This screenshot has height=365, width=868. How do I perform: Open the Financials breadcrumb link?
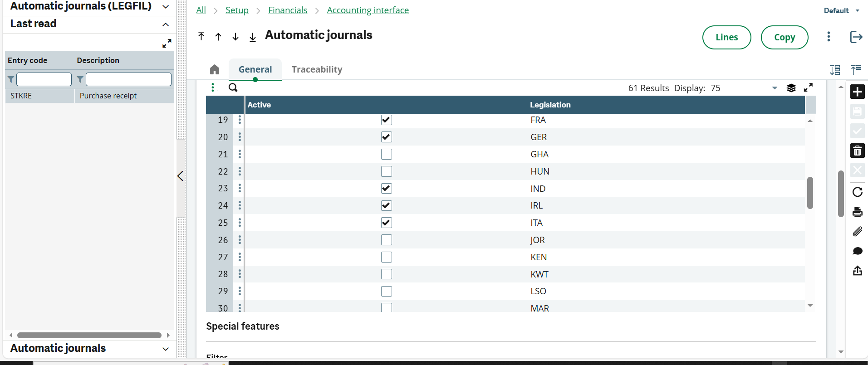[x=288, y=10]
